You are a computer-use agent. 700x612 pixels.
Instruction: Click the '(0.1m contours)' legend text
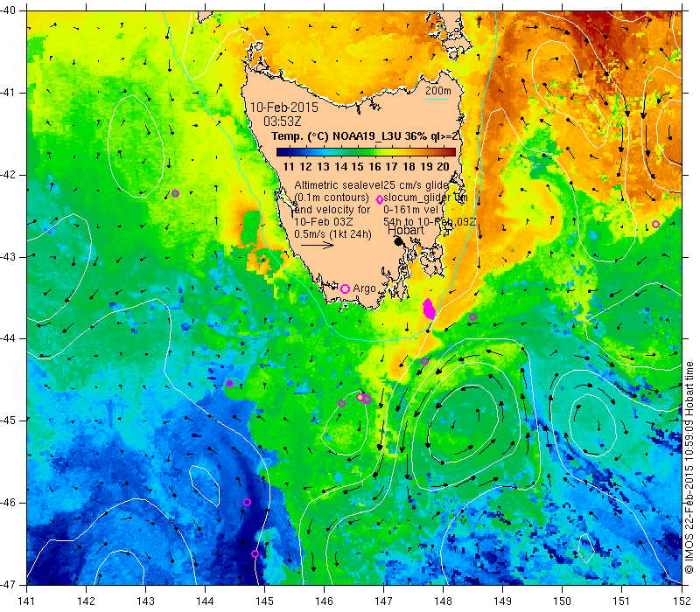332,198
